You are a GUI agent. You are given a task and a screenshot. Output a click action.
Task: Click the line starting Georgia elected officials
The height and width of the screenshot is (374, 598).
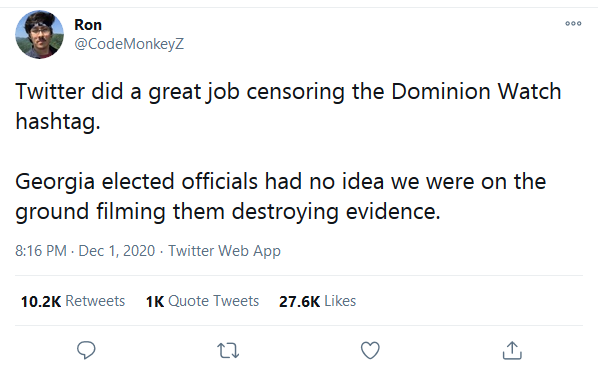[x=281, y=181]
